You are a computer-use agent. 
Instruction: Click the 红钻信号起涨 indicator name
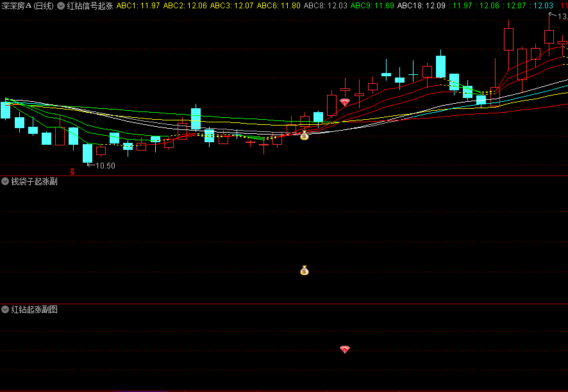[90, 6]
